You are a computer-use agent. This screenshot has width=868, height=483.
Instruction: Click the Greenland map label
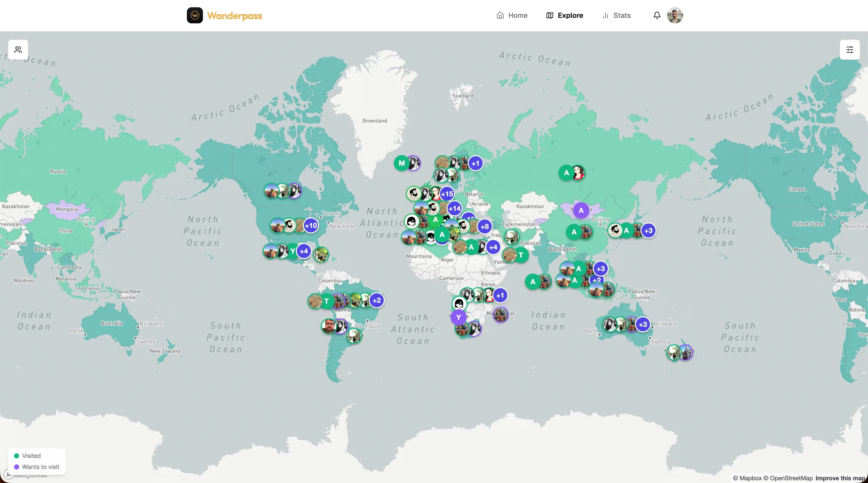[x=375, y=120]
